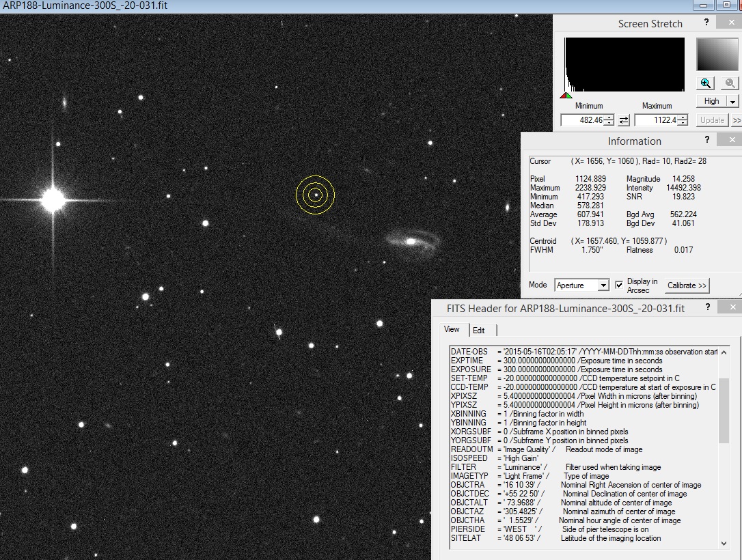Increase Maximum value with up spinner
742x560 pixels.
coord(683,117)
